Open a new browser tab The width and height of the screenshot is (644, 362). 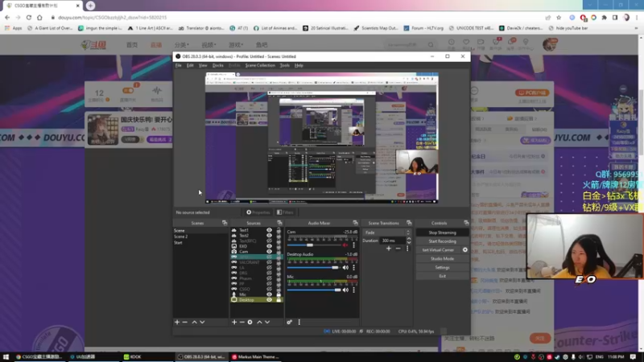tap(90, 6)
